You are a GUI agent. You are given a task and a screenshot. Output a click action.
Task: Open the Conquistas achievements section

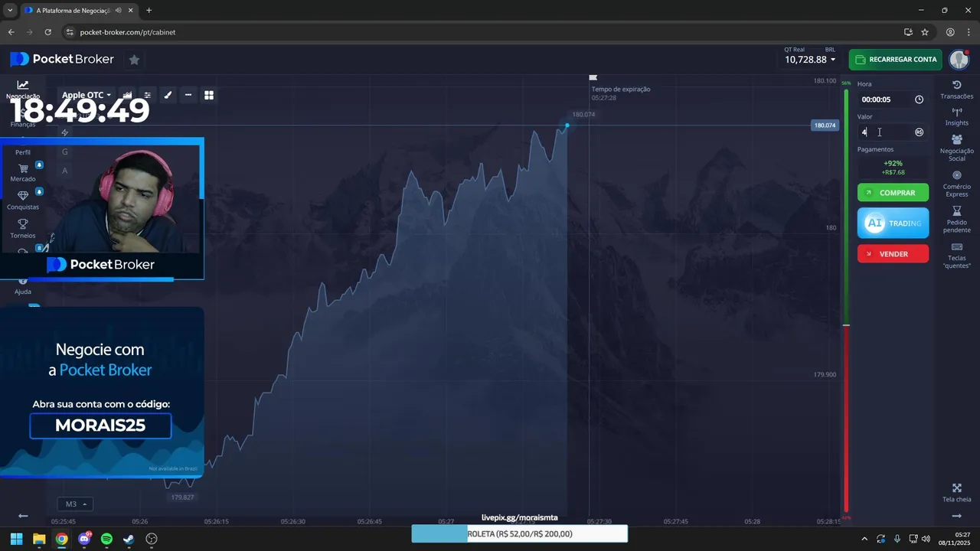[23, 201]
